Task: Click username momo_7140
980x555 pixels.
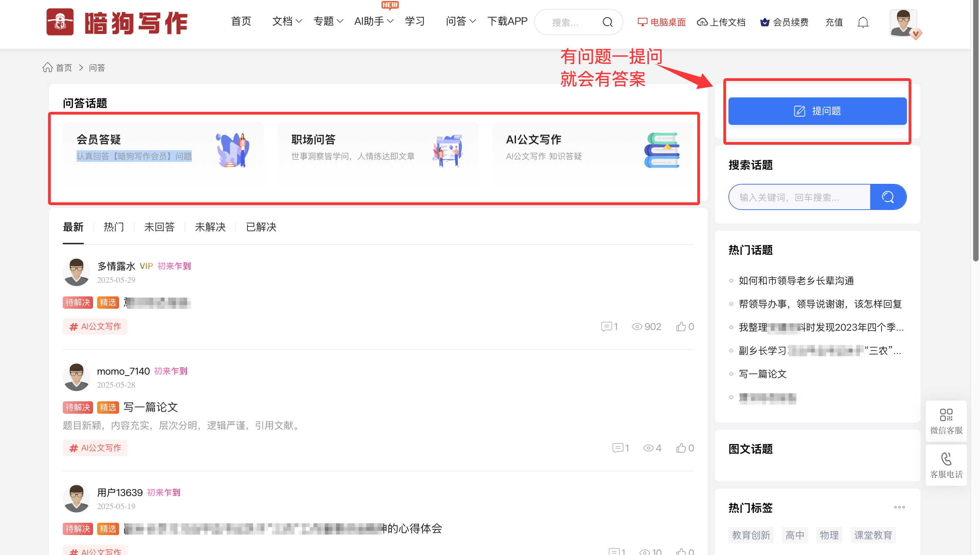Action: click(x=123, y=371)
